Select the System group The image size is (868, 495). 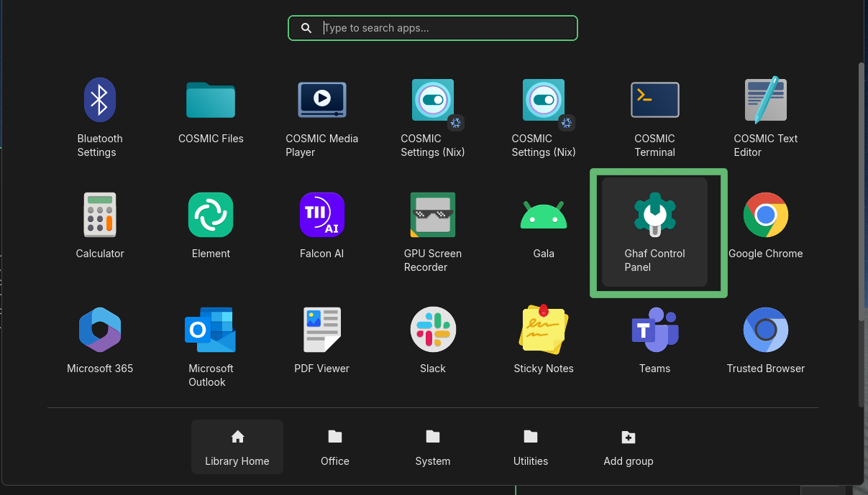point(432,445)
